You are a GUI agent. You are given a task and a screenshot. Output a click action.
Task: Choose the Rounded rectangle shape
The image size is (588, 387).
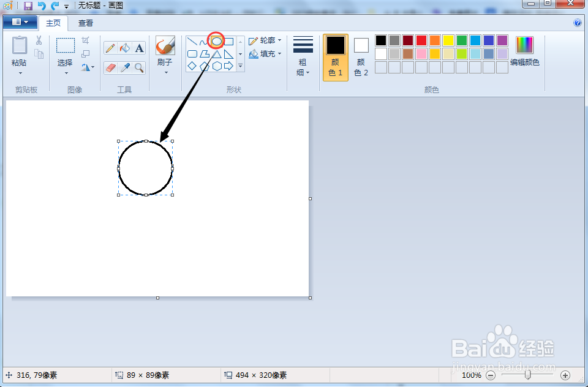[x=192, y=54]
